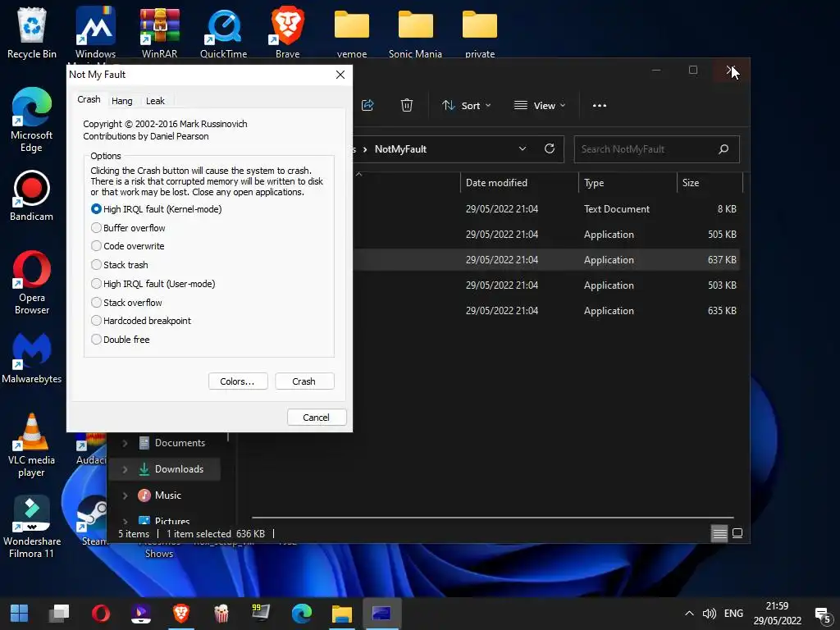Sort by the Date modified column
The width and height of the screenshot is (840, 630).
519,183
